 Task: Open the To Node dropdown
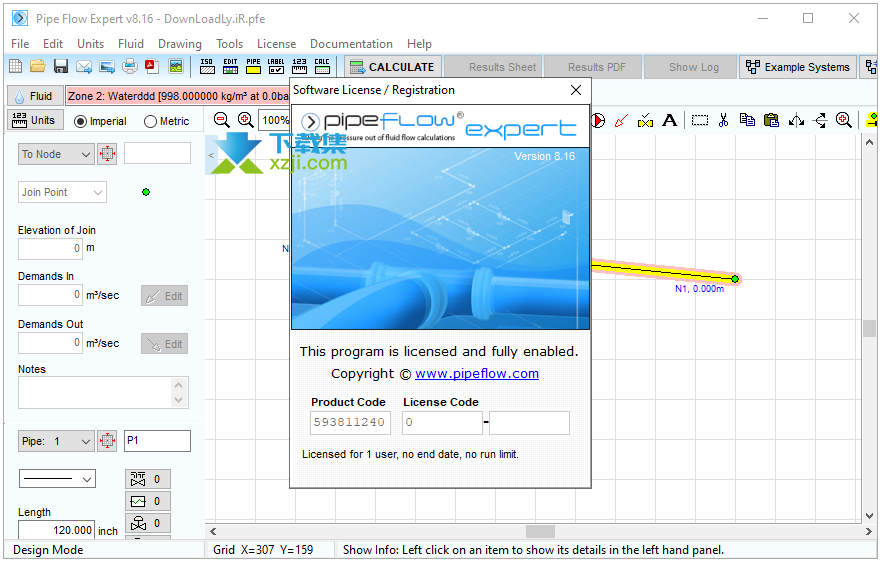click(56, 154)
